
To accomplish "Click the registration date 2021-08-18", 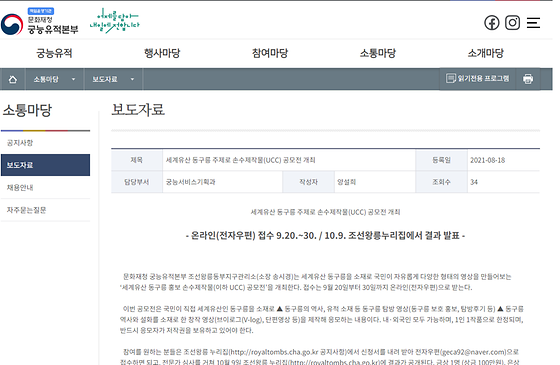I will click(488, 160).
